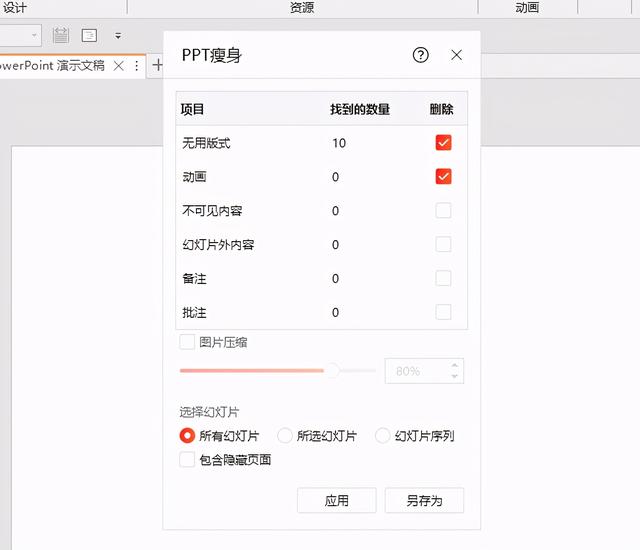
Task: Open help for the PPT瘦身 dialog
Action: pyautogui.click(x=420, y=55)
